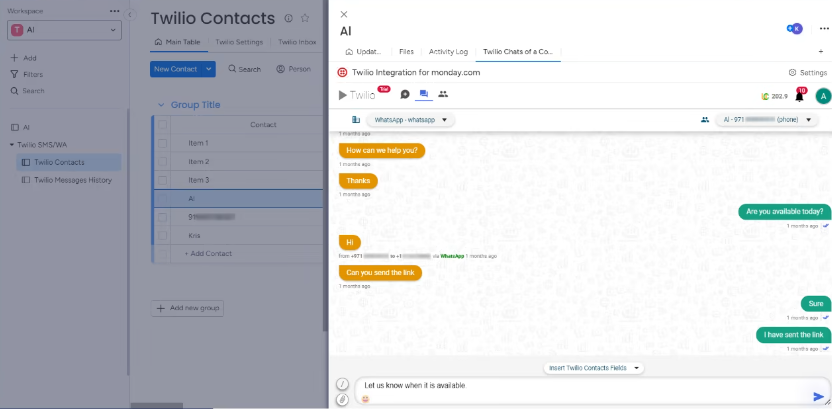Viewport: 832px width, 409px height.
Task: Tick the checkbox for Item 2
Action: (162, 162)
